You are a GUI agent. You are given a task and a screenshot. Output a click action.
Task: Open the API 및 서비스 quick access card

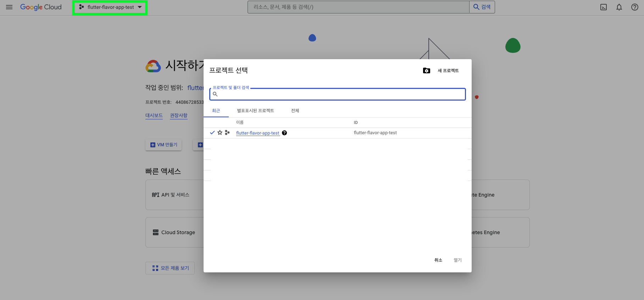(174, 195)
